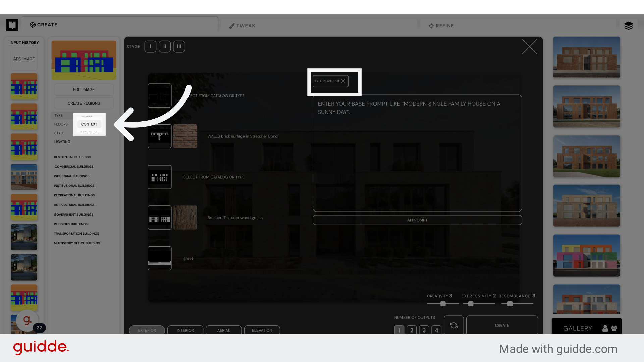Image resolution: width=644 pixels, height=362 pixels.
Task: Click the 'SELECT FROM CATALOG OR TYPE' windows field
Action: tap(214, 177)
